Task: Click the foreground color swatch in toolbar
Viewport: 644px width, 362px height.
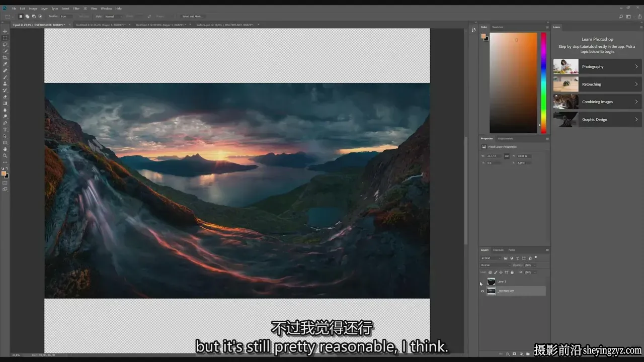Action: click(x=4, y=173)
